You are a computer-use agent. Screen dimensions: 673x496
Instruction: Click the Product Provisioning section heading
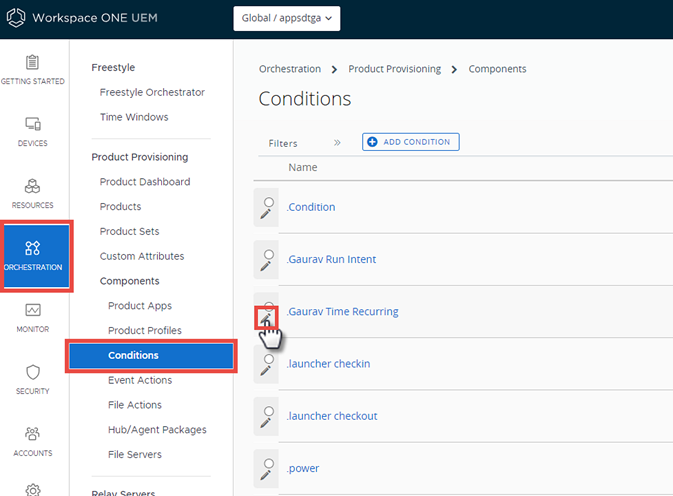click(x=139, y=157)
